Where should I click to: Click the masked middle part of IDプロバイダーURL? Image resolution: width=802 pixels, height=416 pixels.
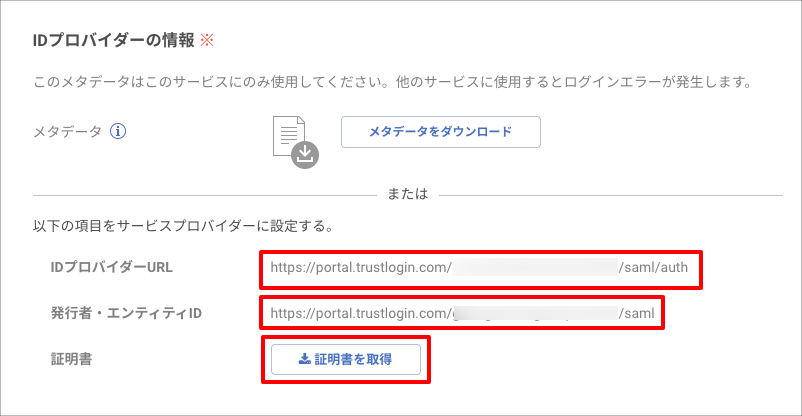pos(535,267)
